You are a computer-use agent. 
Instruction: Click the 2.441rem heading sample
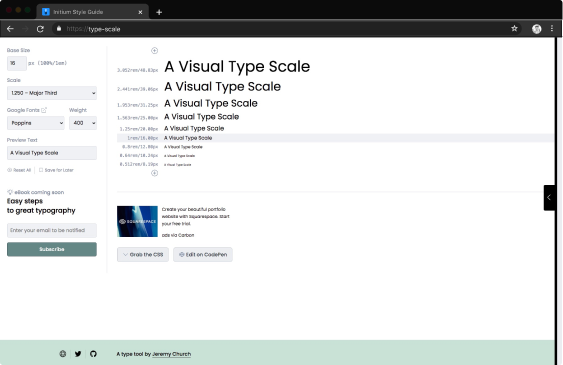[x=222, y=86]
